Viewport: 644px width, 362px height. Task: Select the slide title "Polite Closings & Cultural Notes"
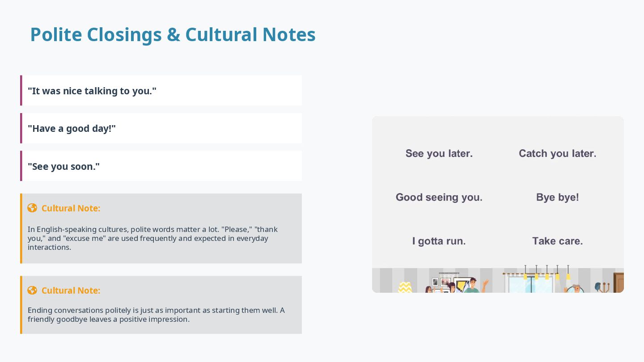pyautogui.click(x=173, y=35)
